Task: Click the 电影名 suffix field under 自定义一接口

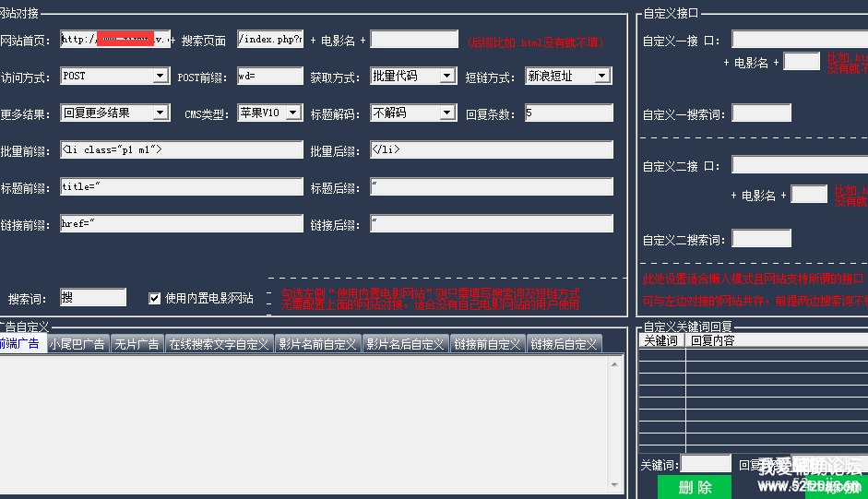Action: click(x=802, y=61)
